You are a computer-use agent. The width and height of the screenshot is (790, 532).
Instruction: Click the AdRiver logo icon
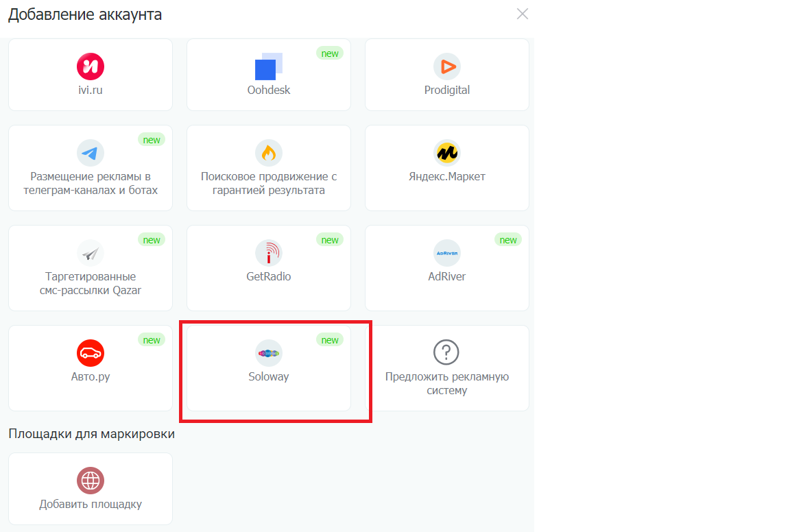447,253
